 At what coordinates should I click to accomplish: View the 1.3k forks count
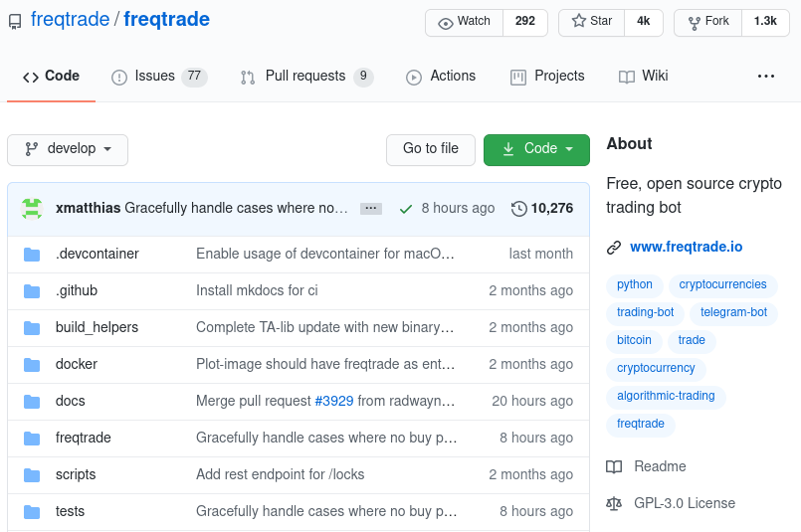tap(765, 23)
